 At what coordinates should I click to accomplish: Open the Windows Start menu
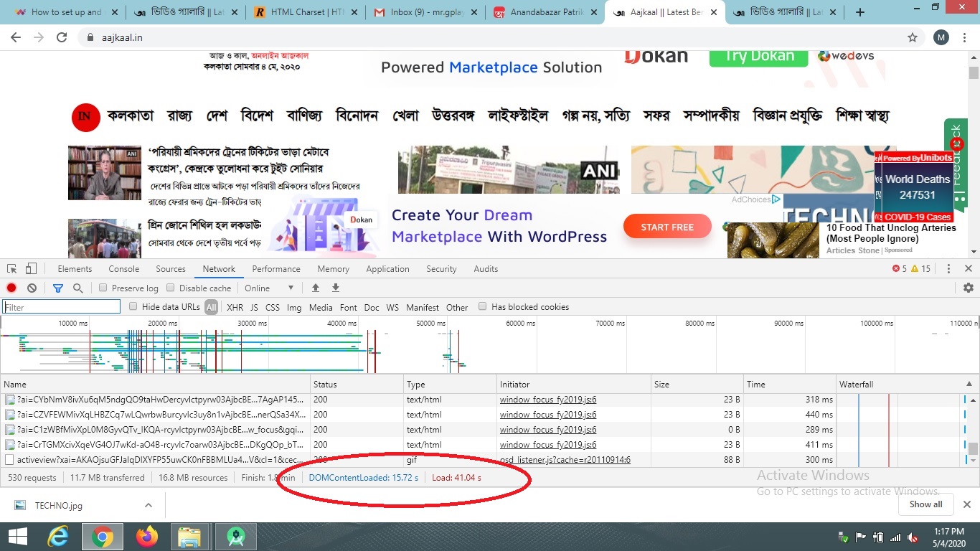(x=17, y=537)
